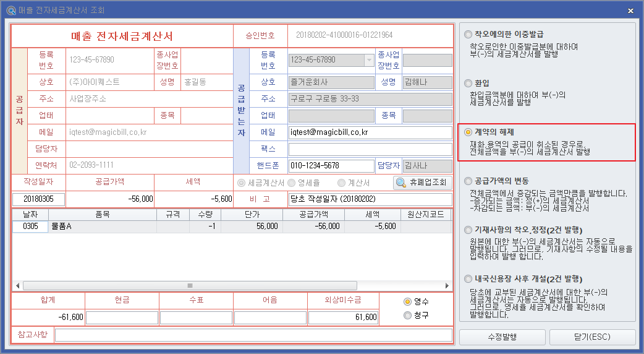Click the 수량 column header
This screenshot has width=644, height=354.
(x=205, y=215)
